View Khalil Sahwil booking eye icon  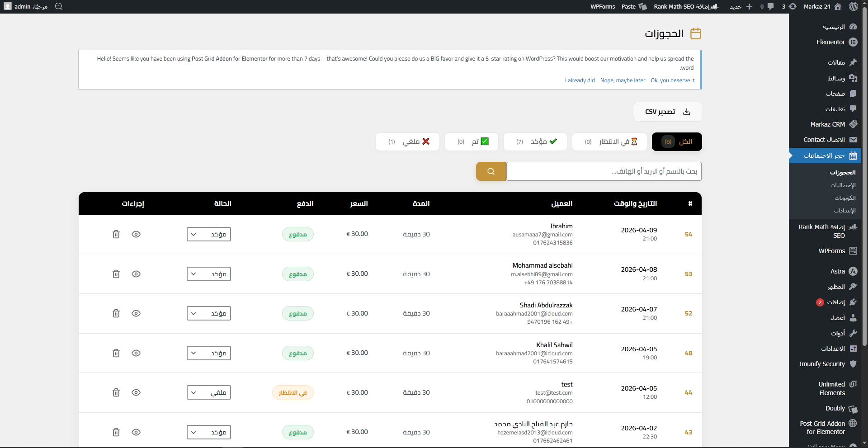[x=136, y=353]
